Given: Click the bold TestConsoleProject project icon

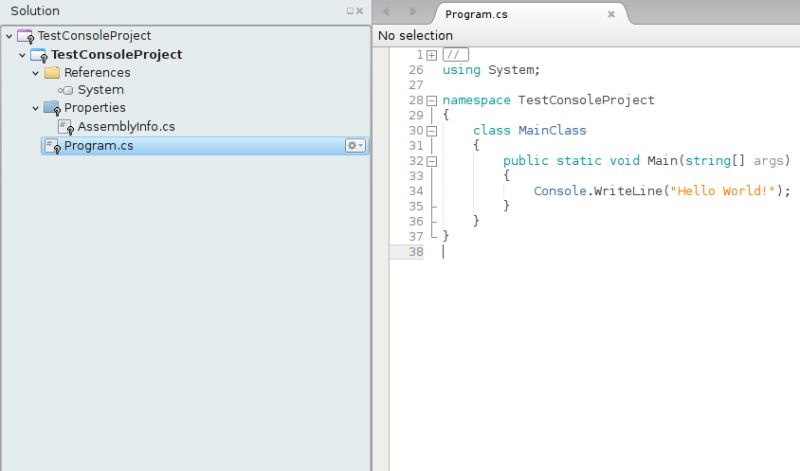Looking at the screenshot, I should [x=39, y=55].
